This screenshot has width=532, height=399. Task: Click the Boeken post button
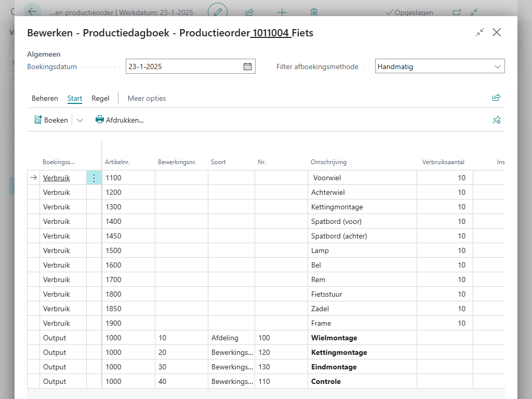[x=51, y=120]
